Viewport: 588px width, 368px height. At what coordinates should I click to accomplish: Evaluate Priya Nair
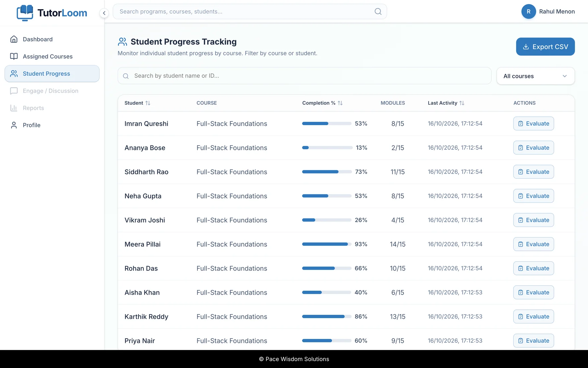pyautogui.click(x=534, y=341)
